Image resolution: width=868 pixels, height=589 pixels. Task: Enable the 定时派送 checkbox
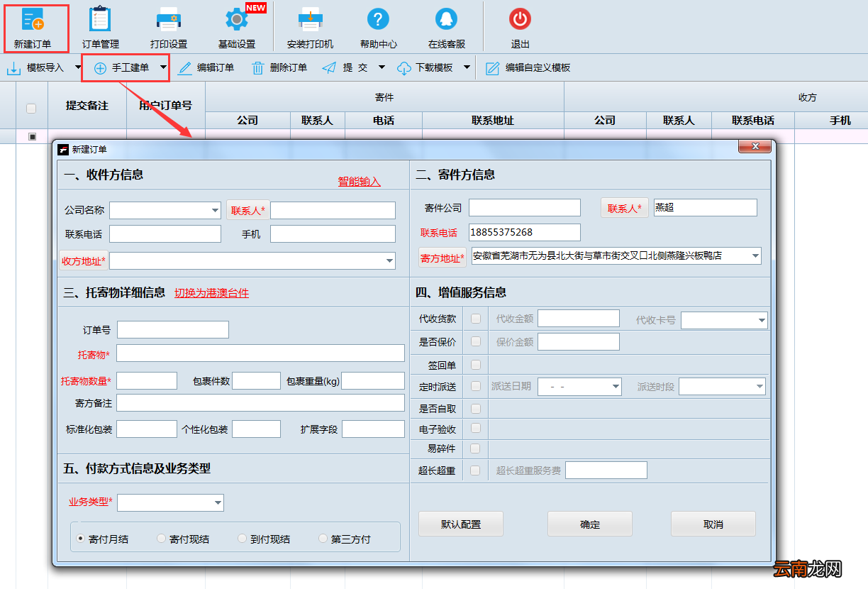(476, 387)
